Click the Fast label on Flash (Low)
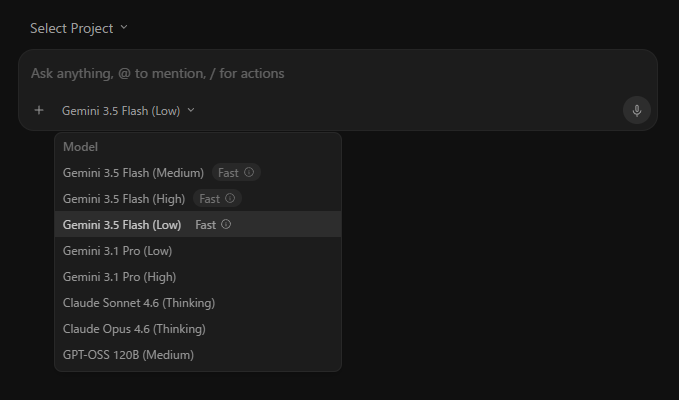Image resolution: width=679 pixels, height=400 pixels. click(206, 225)
